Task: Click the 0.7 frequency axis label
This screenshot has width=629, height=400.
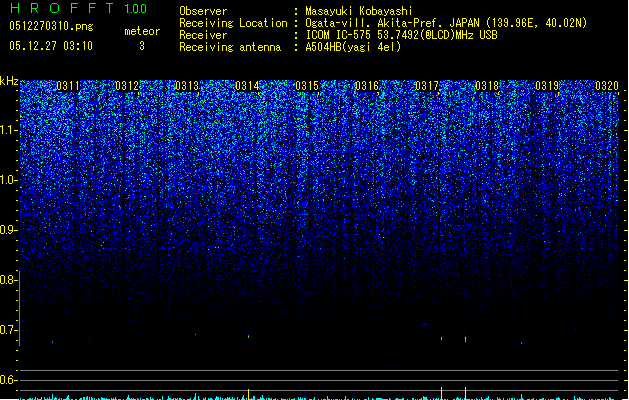Action: pos(8,330)
